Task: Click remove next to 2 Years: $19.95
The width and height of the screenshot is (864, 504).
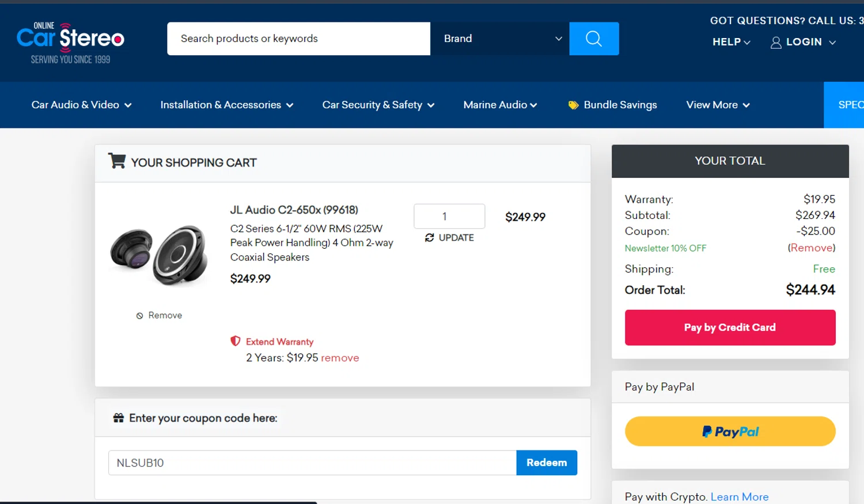Action: point(340,358)
